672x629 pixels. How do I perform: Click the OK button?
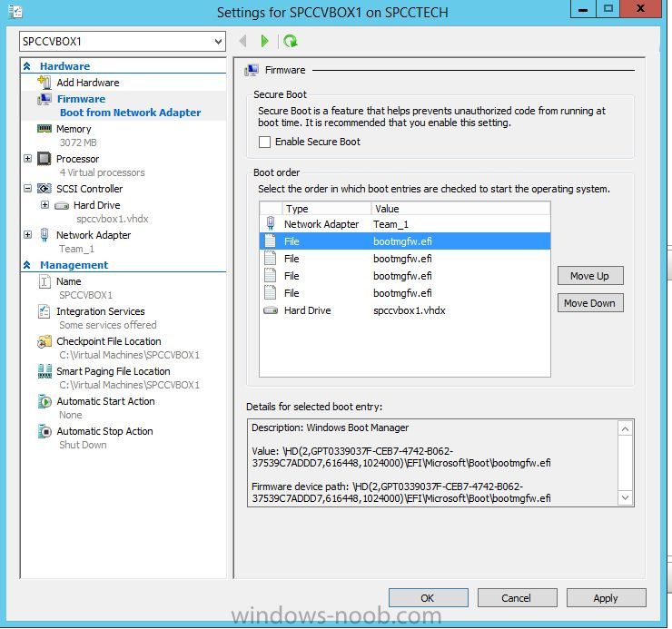click(x=428, y=598)
